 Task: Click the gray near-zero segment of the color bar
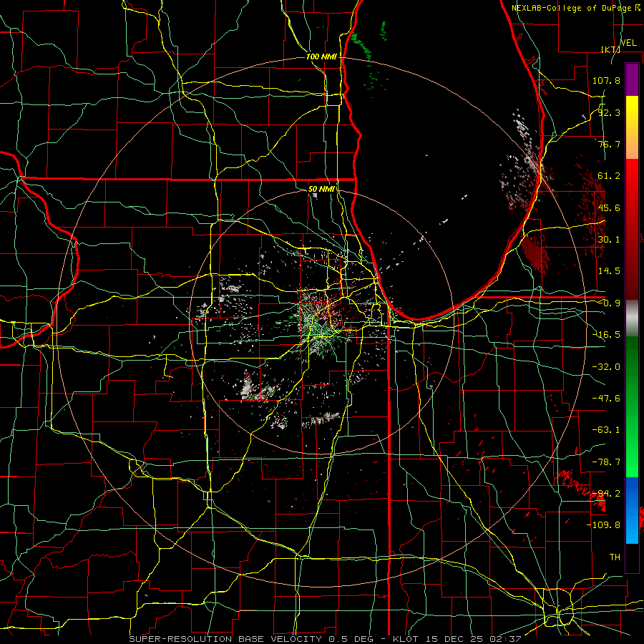(x=632, y=318)
